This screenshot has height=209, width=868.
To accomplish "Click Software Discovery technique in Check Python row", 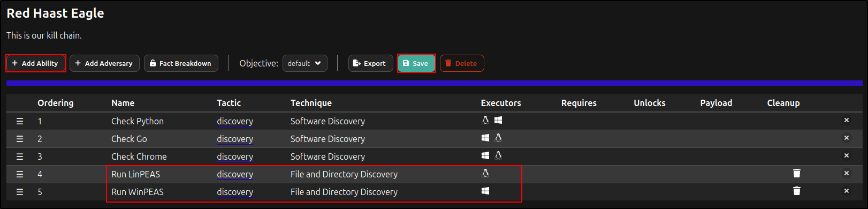I will tap(328, 121).
